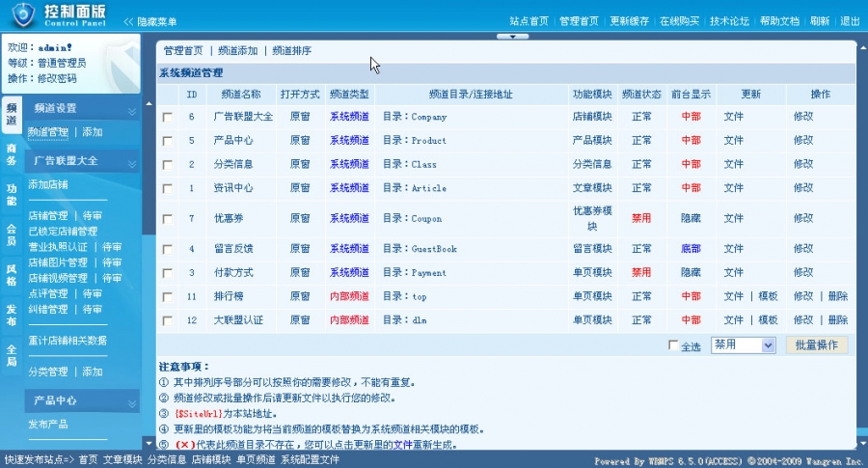The height and width of the screenshot is (468, 868).
Task: Click the 文件 link in notes item 5
Action: [402, 444]
